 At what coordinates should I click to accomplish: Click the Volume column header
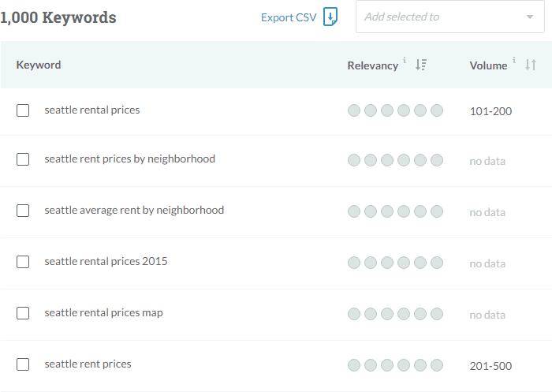(488, 65)
